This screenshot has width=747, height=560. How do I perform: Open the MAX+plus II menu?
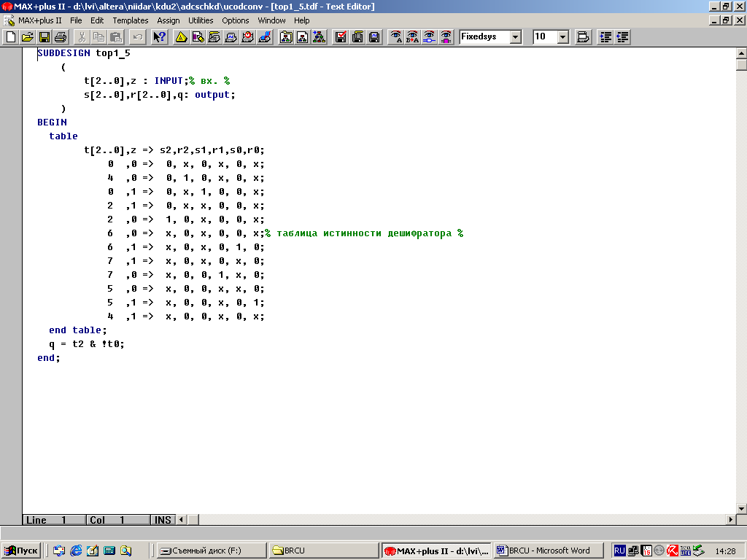(40, 20)
